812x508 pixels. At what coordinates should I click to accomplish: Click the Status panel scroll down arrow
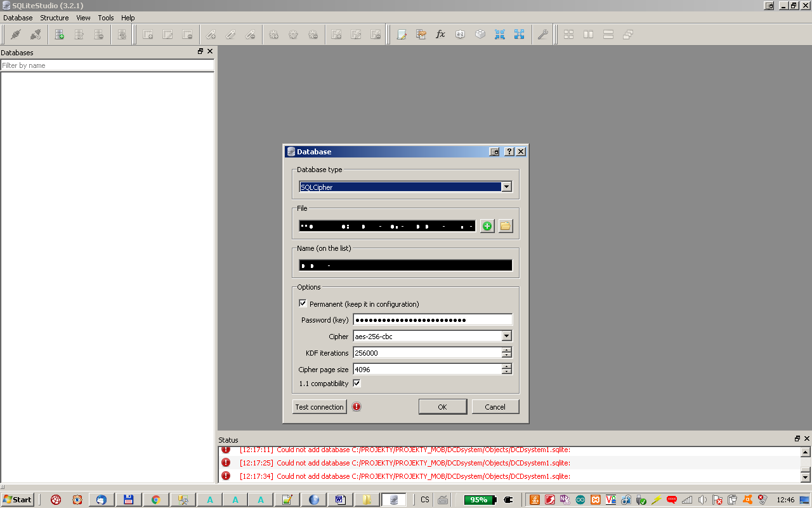(x=806, y=477)
